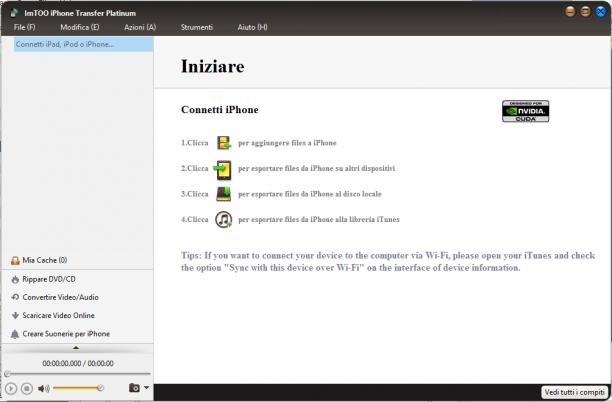Image resolution: width=612 pixels, height=402 pixels.
Task: Click the export to local disk icon
Action: point(224,194)
